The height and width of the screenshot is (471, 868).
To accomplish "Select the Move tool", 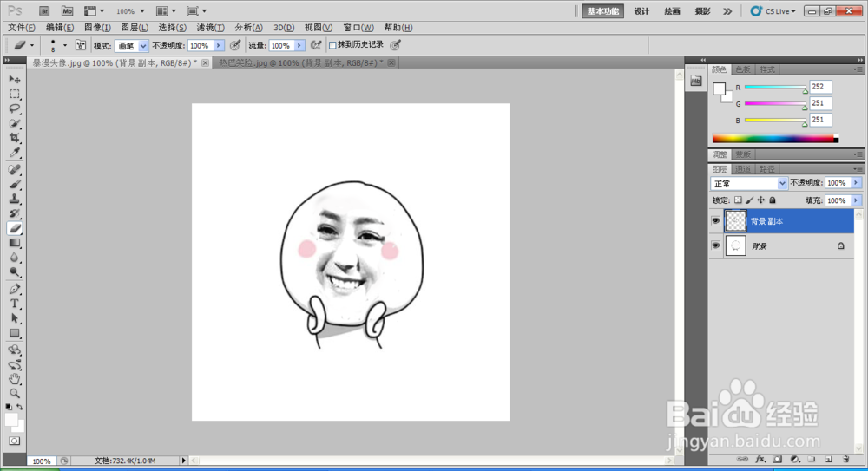I will pos(15,79).
